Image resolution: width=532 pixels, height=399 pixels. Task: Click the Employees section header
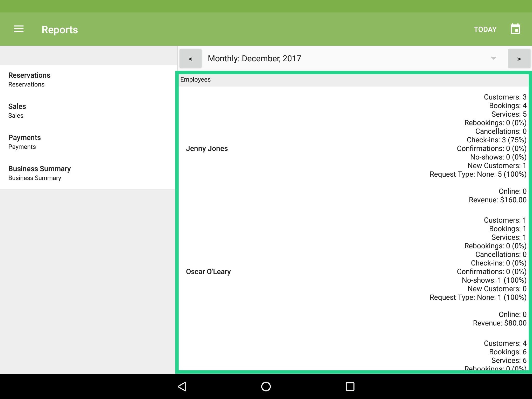coord(195,79)
